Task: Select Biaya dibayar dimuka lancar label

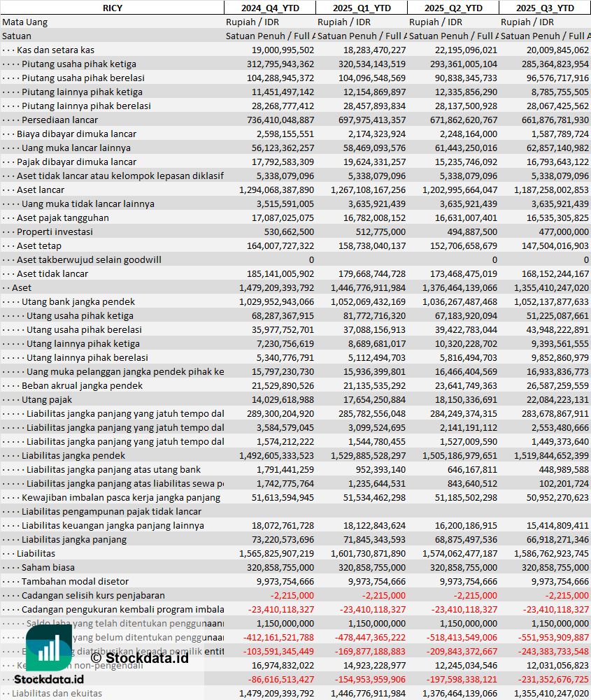Action: (x=76, y=134)
